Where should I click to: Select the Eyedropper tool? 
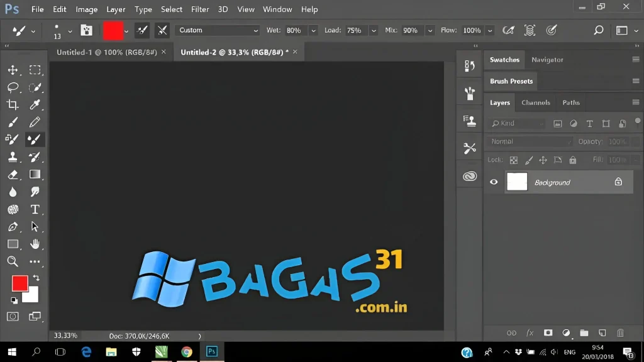(35, 105)
